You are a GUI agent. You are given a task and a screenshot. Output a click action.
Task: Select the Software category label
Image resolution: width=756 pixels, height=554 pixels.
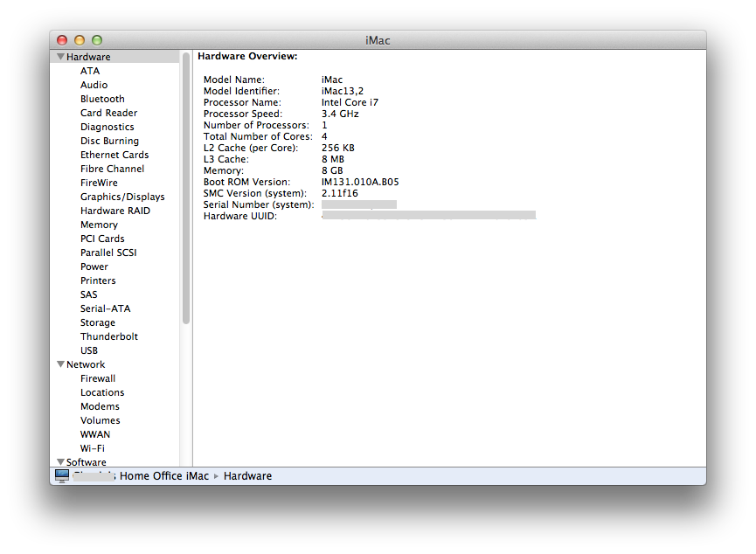click(x=86, y=462)
